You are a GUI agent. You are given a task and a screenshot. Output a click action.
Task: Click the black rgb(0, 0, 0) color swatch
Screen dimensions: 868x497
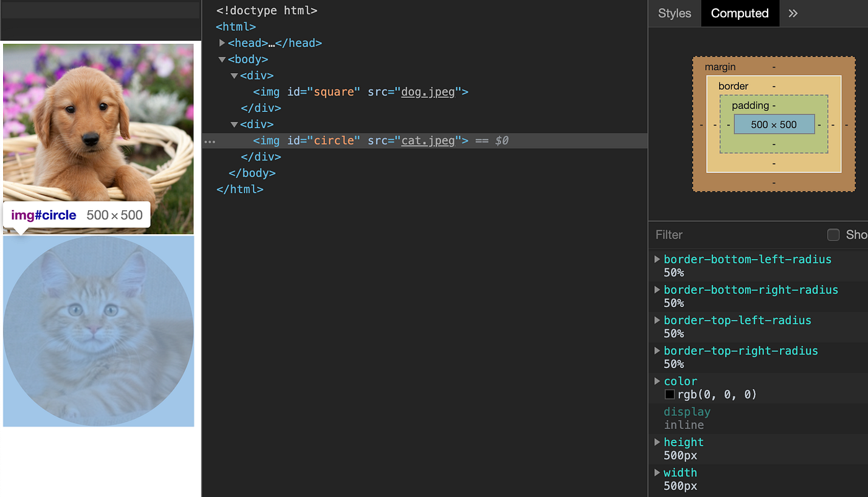pos(670,394)
